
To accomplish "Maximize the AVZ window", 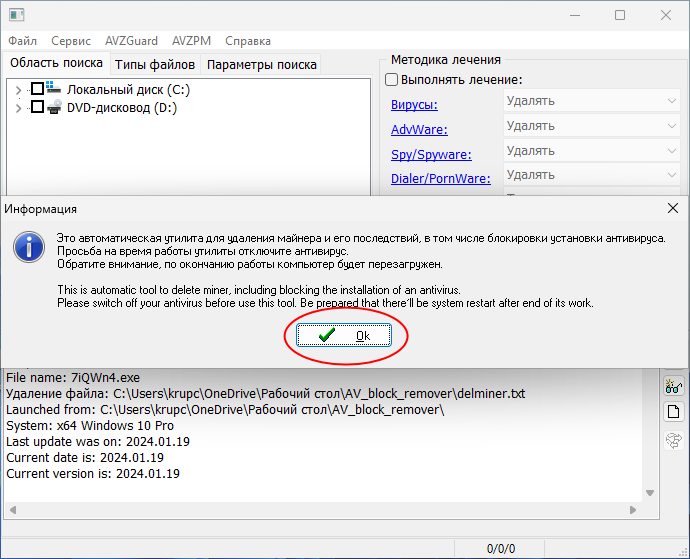I will coord(620,15).
